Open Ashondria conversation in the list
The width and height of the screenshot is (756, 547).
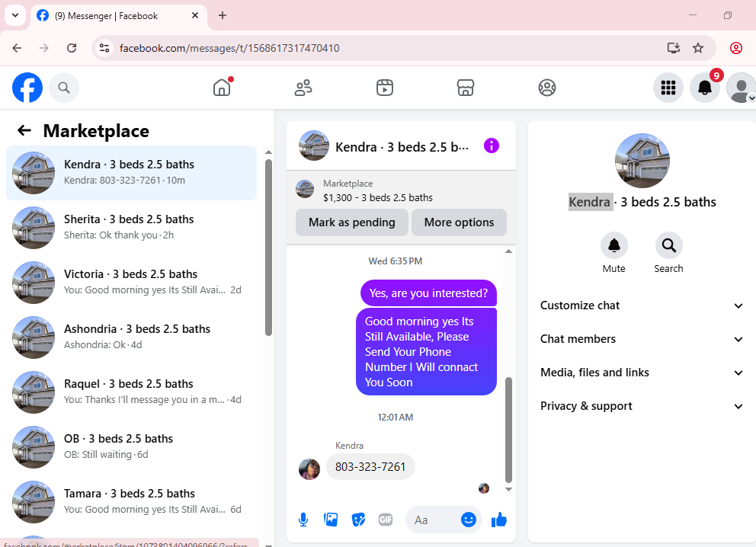tap(131, 337)
